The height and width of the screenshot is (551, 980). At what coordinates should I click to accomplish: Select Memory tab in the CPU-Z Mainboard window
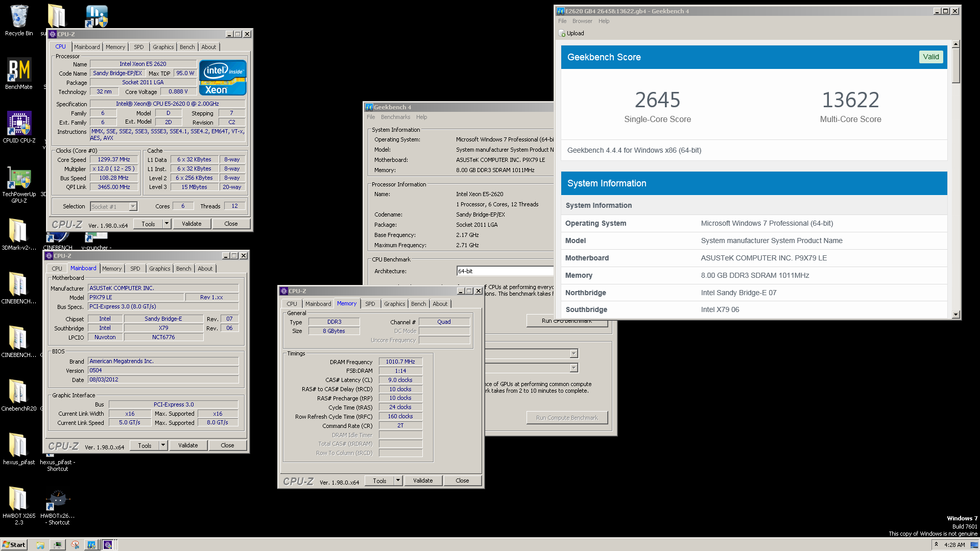coord(112,269)
